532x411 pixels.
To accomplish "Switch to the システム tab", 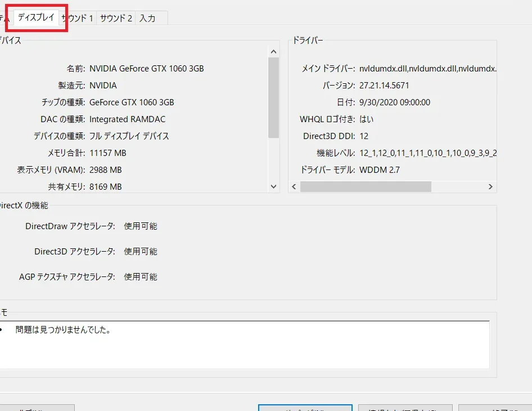I will 6,17.
